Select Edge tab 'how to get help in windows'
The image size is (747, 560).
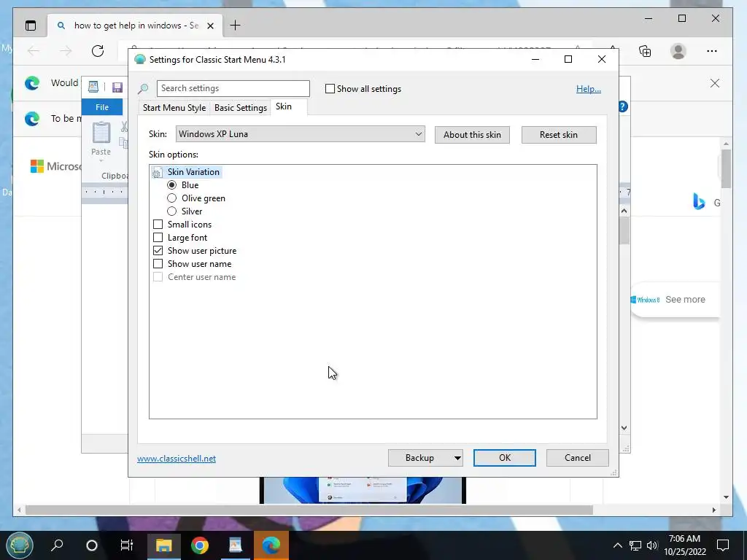coord(134,26)
